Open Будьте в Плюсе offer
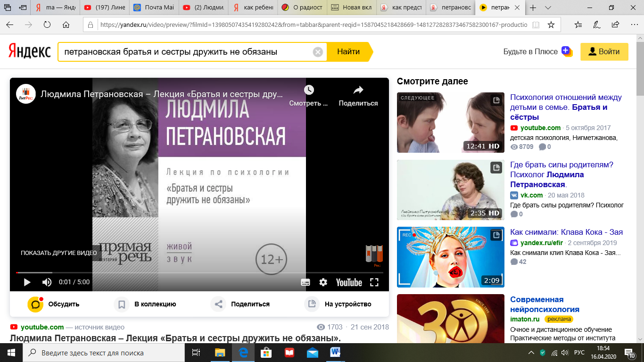 coord(537,52)
